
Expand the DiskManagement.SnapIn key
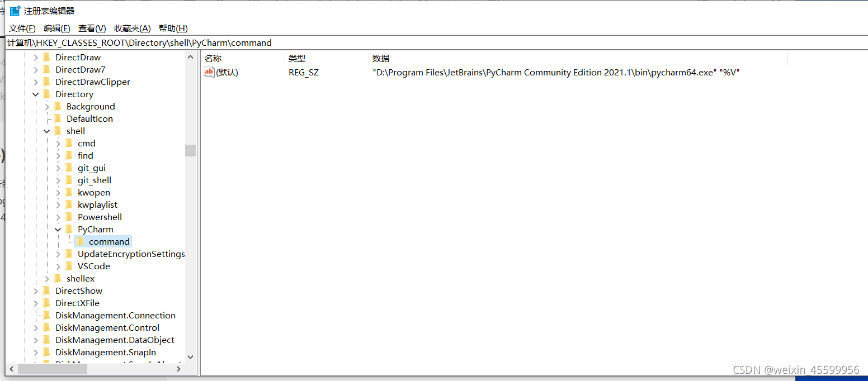click(36, 353)
